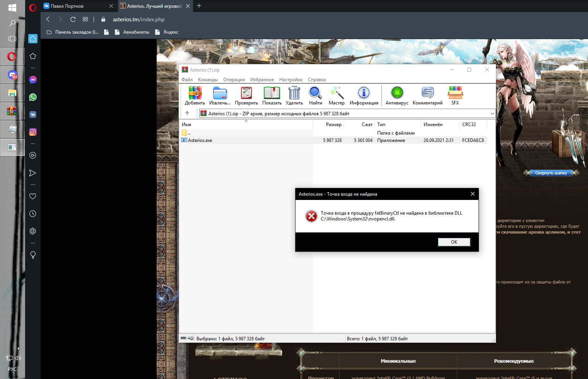Open Windows Task View
Image resolution: width=588 pixels, height=379 pixels.
click(12, 39)
